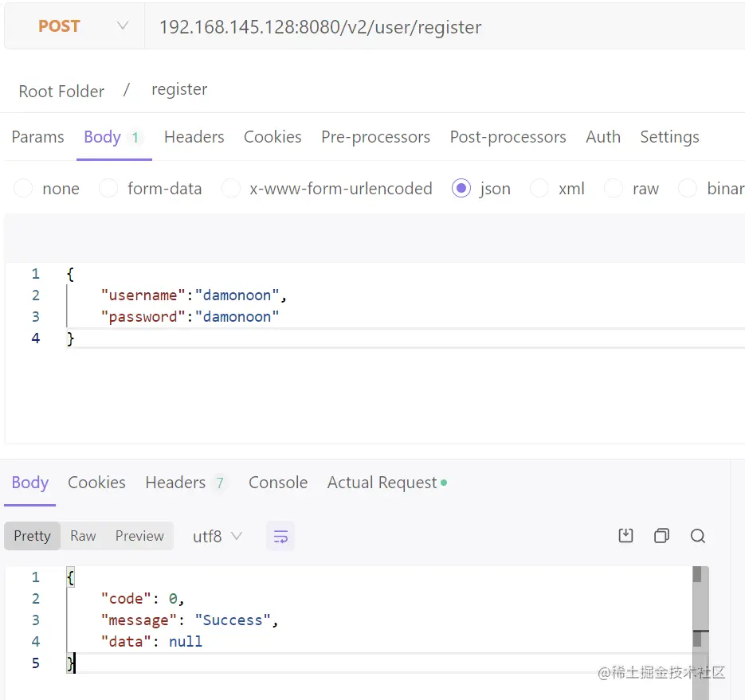Open the Console tab
The width and height of the screenshot is (745, 700).
[x=278, y=483]
